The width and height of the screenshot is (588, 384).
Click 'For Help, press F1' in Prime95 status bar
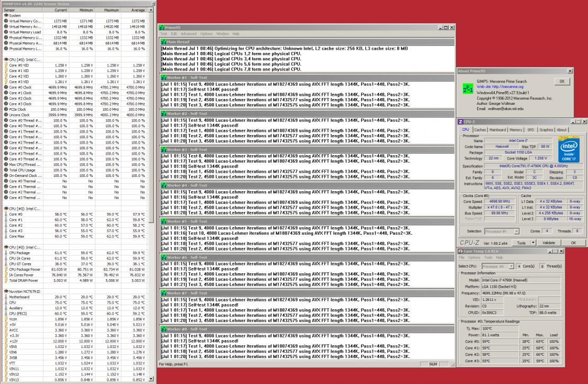point(173,364)
